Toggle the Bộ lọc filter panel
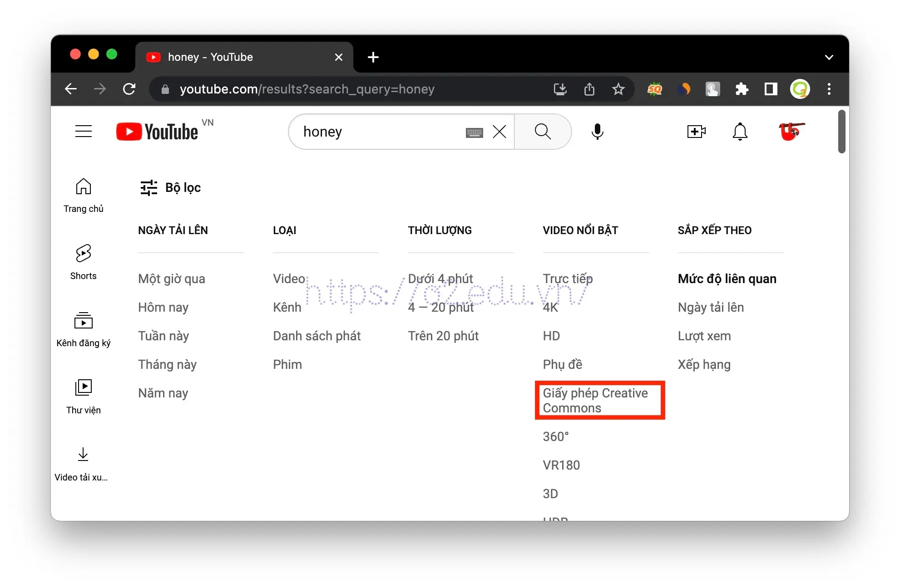 pos(171,188)
